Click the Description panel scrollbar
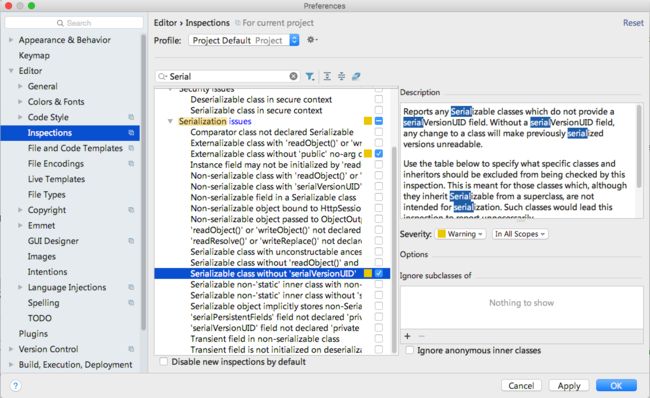650x398 pixels. pyautogui.click(x=639, y=147)
